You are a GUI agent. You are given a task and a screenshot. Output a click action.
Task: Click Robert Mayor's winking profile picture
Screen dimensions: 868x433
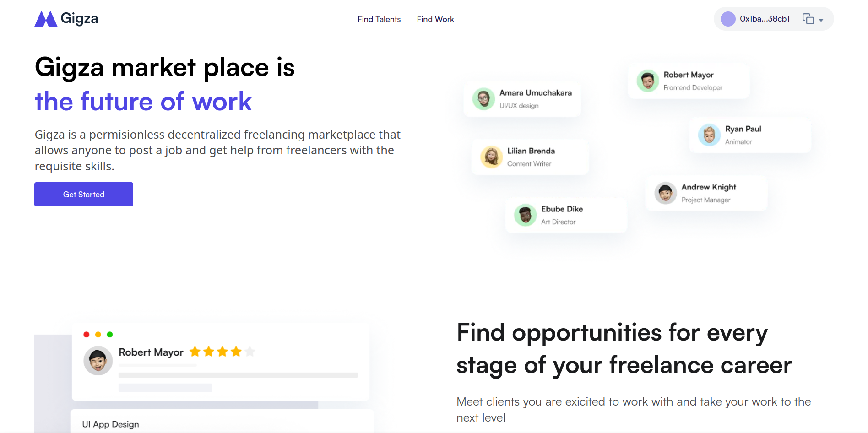(x=98, y=361)
